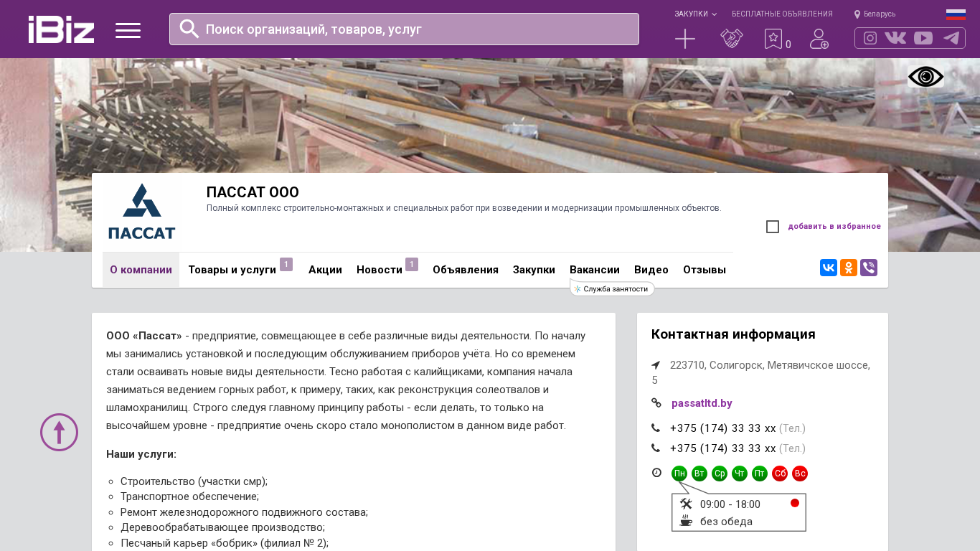Switch to the 'Закупки' tab
980x551 pixels.
(534, 270)
